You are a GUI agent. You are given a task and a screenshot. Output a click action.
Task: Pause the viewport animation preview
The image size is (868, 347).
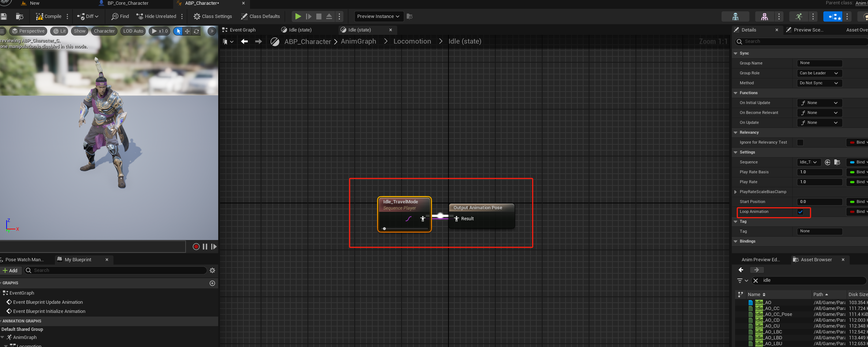(205, 247)
